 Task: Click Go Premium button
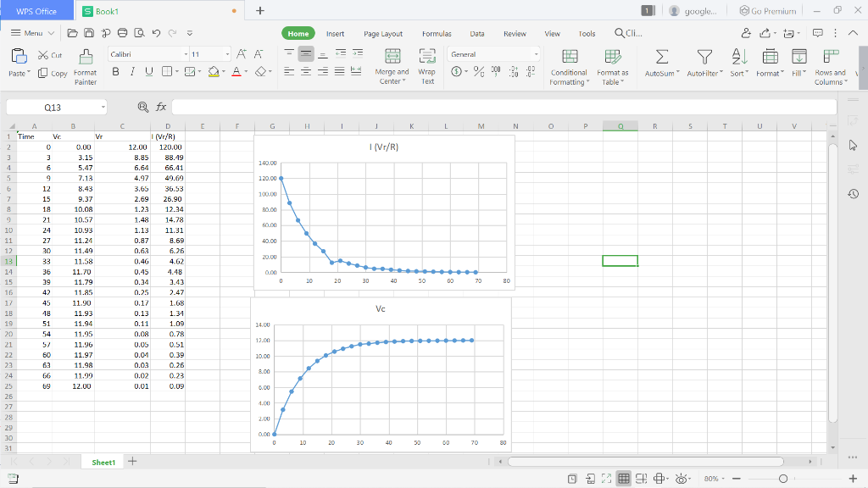768,11
